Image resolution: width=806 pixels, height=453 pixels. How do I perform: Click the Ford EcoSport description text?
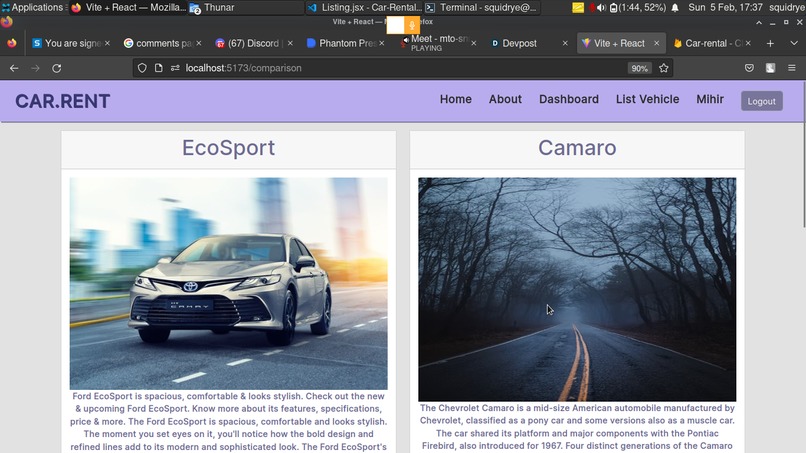point(229,422)
